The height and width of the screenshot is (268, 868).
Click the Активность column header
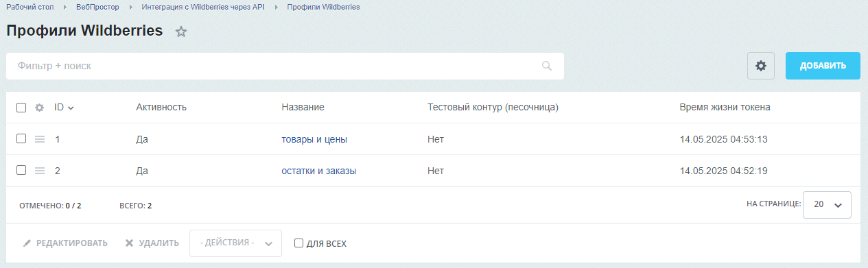point(161,107)
